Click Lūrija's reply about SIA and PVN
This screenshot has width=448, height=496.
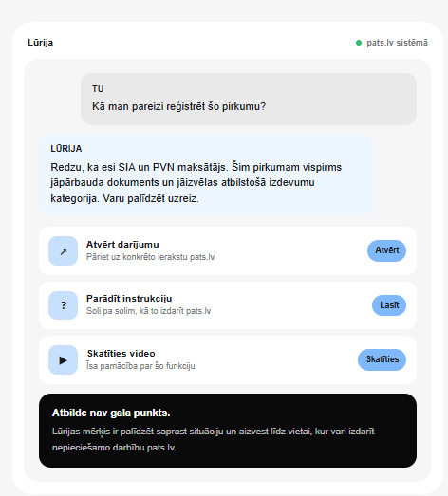[207, 175]
